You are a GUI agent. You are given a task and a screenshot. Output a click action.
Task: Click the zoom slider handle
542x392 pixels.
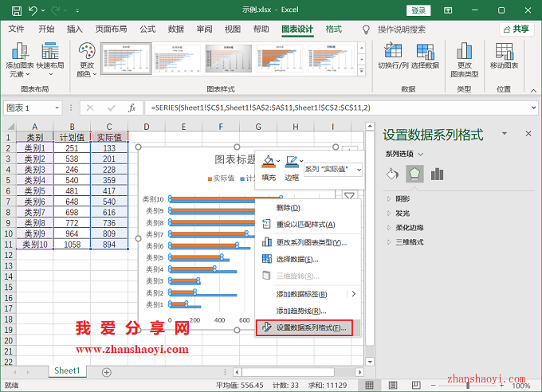468,385
